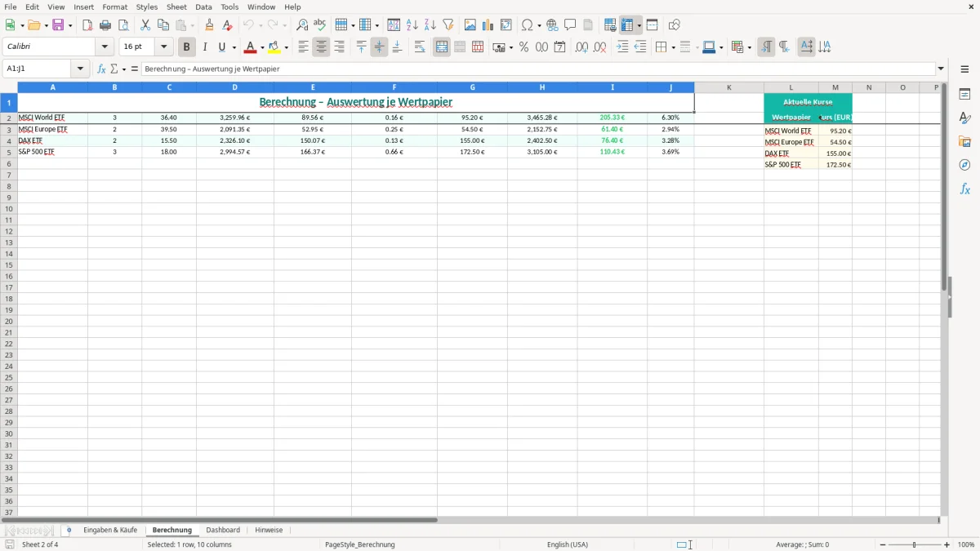Run the spelling check
The image size is (980, 551).
coord(320,25)
